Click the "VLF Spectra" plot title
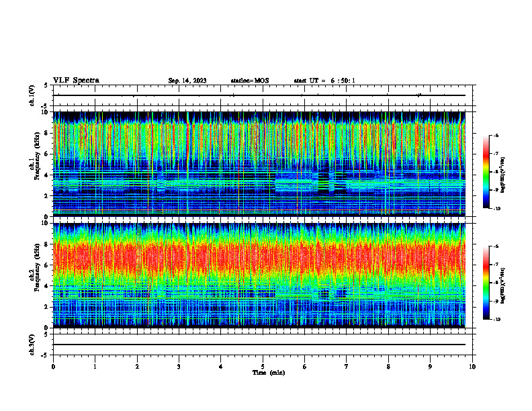Screen dimensions: 532x411 click(x=76, y=81)
